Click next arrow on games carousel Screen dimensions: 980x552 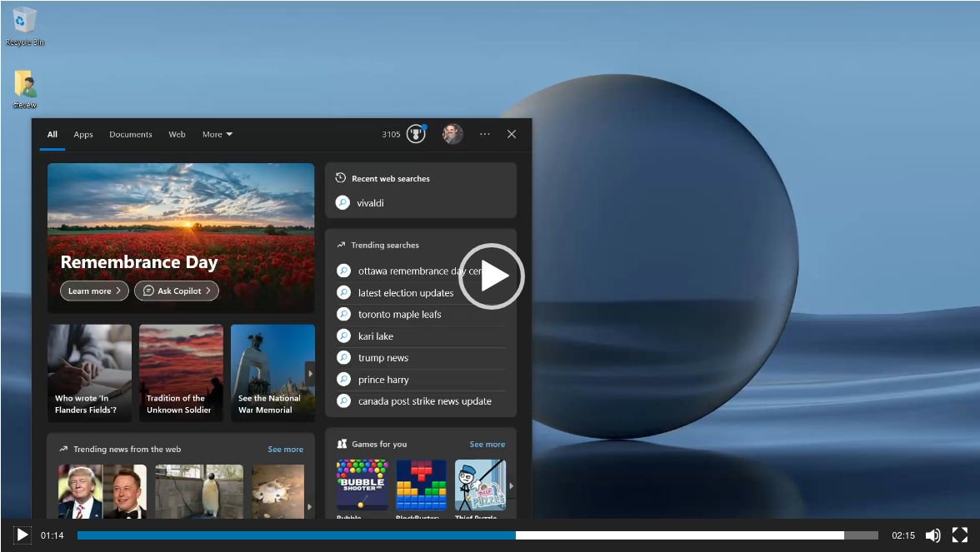[x=512, y=485]
